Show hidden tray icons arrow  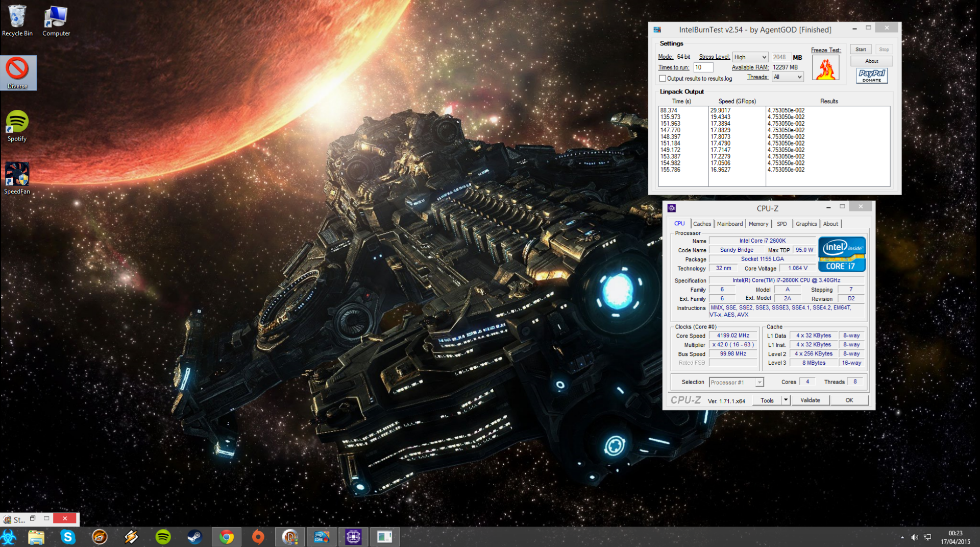[x=902, y=537]
